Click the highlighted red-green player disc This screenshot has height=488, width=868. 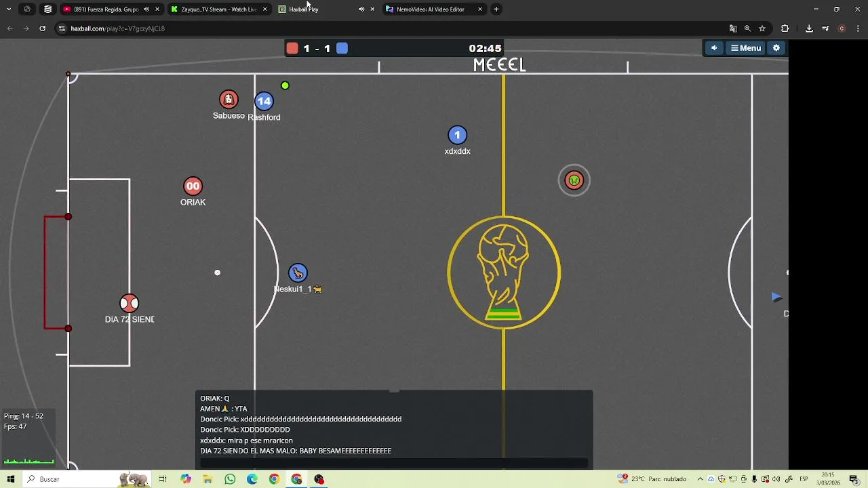coord(574,180)
